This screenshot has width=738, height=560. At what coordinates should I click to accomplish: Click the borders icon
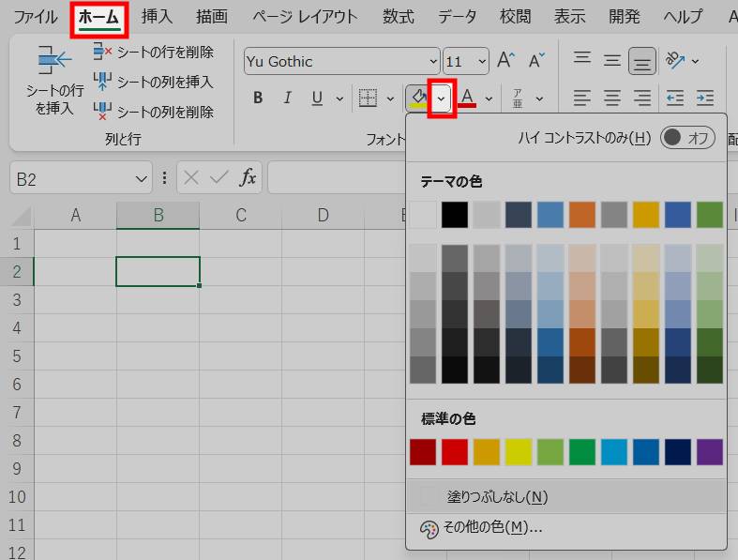[368, 98]
